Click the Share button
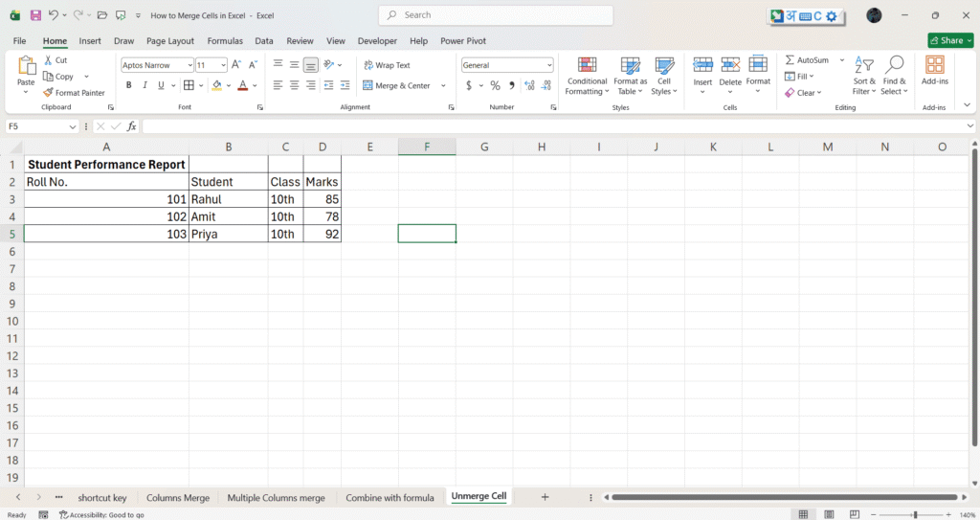This screenshot has height=520, width=980. [950, 40]
